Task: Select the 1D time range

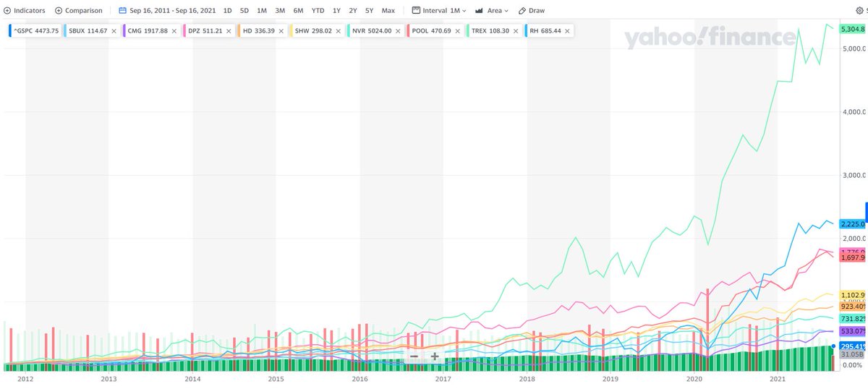Action: click(228, 11)
